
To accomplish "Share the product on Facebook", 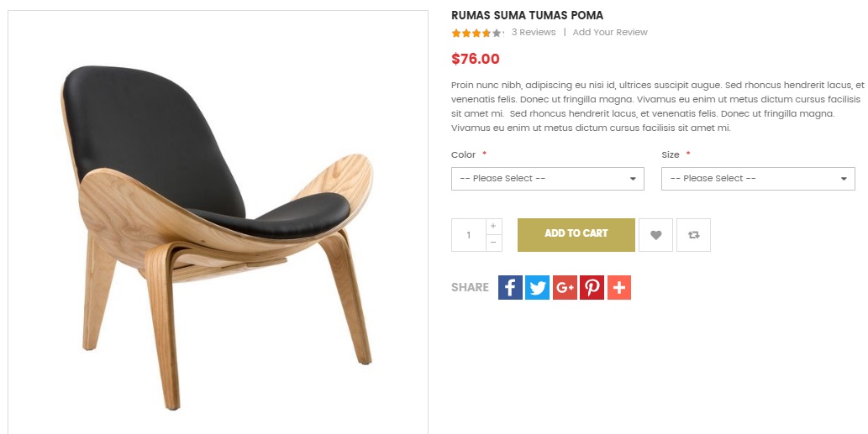I will [510, 287].
